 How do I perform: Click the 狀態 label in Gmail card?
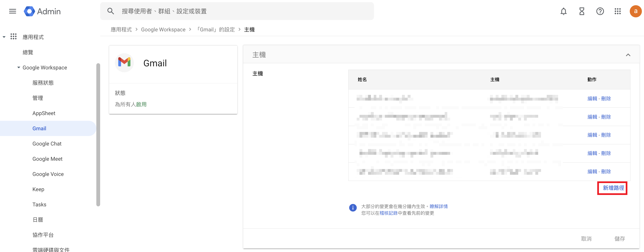[120, 93]
